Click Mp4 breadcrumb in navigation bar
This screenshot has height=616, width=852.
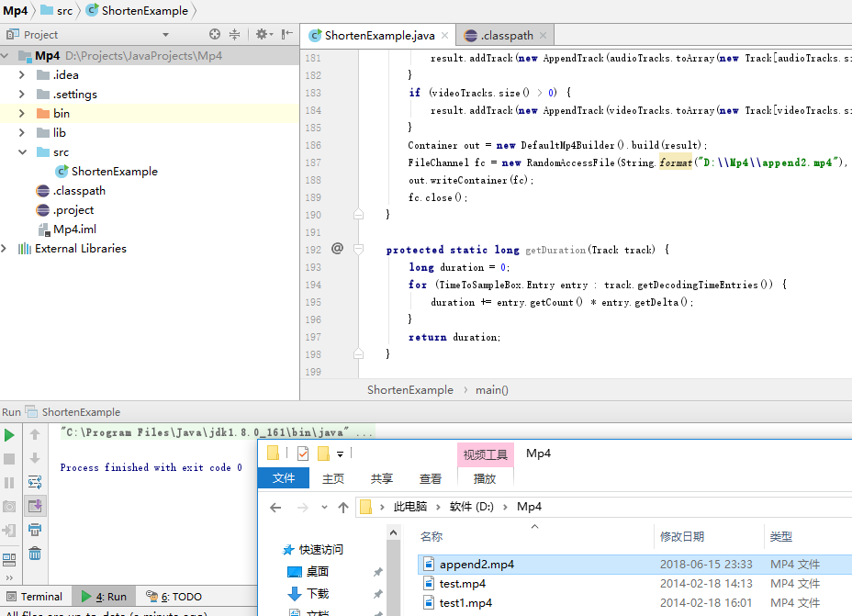16,10
